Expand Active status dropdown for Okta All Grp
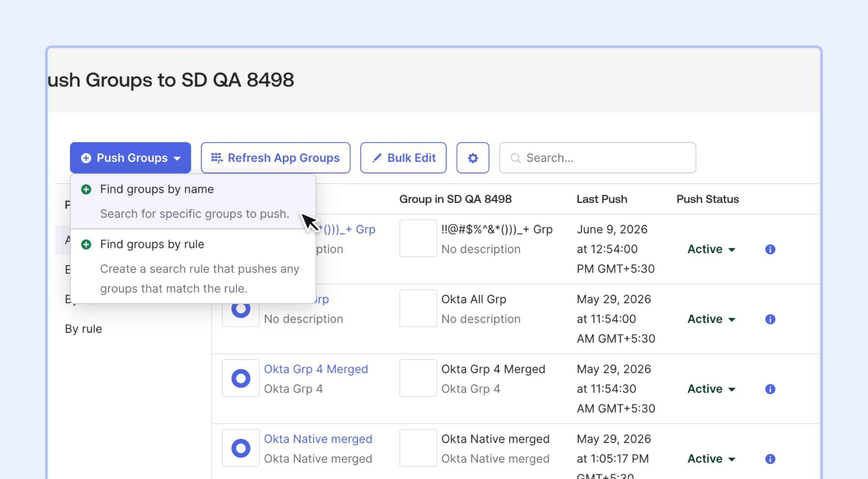This screenshot has width=868, height=479. click(x=711, y=319)
